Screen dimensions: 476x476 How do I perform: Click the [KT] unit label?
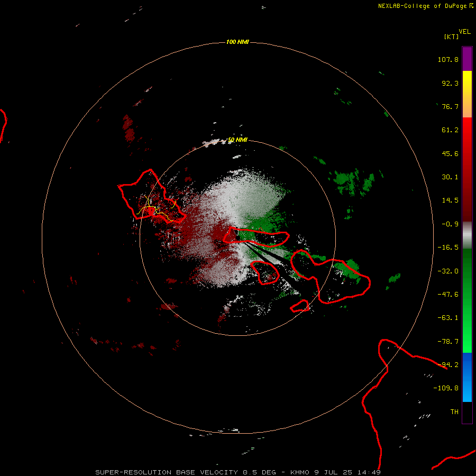(452, 36)
